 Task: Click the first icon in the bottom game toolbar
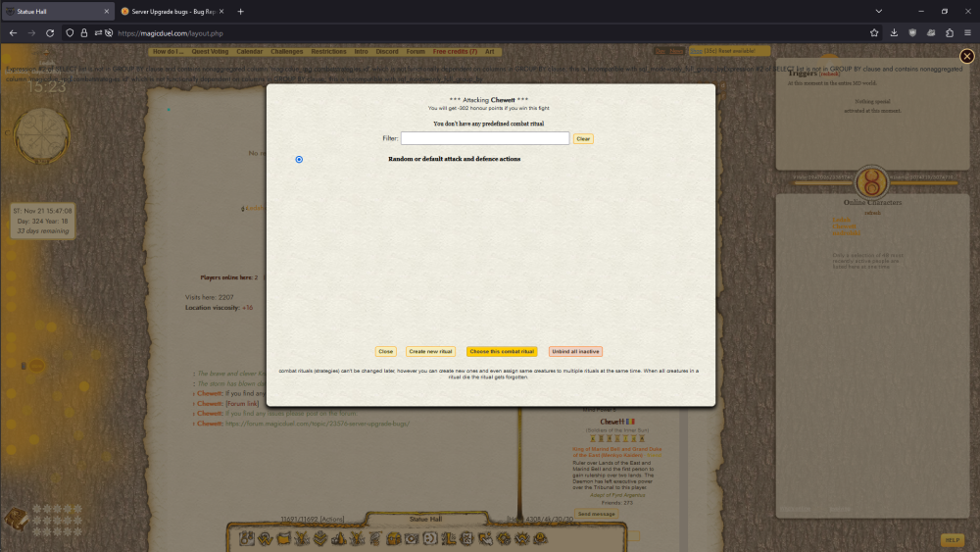point(249,538)
